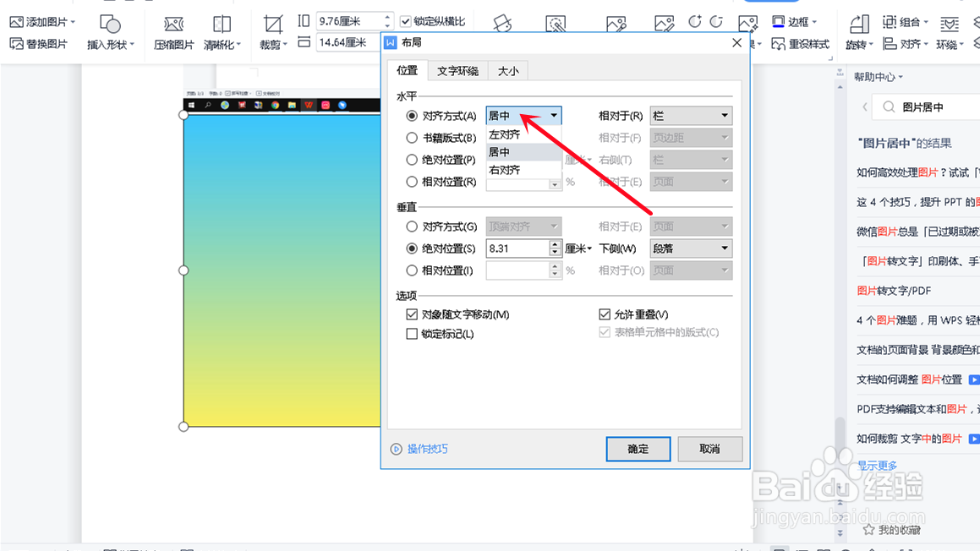This screenshot has width=980, height=551.
Task: Click the 重设样式 (reset style) icon
Action: (x=778, y=44)
